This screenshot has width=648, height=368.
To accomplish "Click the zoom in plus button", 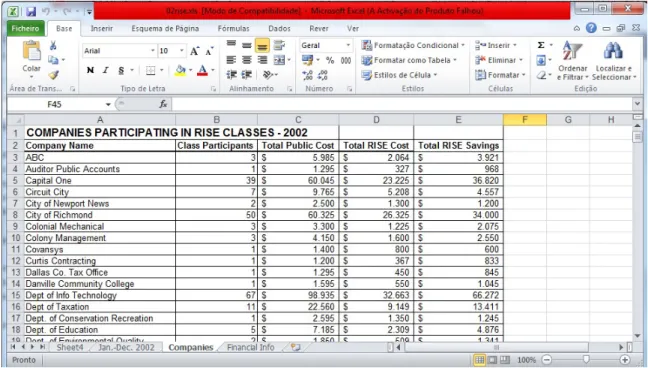I will tap(625, 360).
